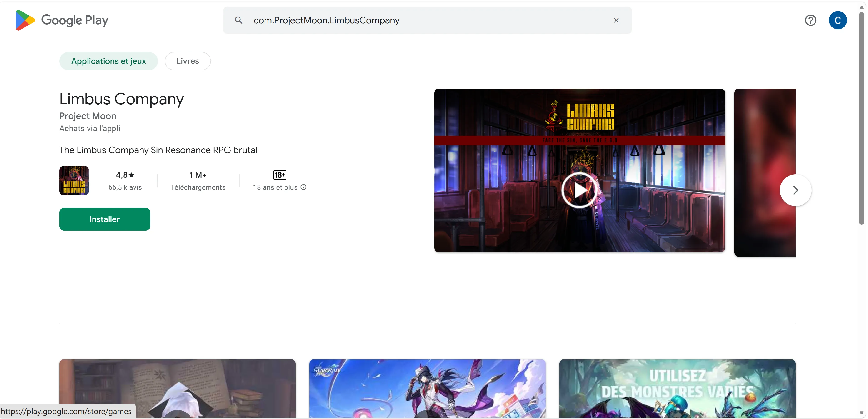868x419 pixels.
Task: Open the account avatar menu
Action: 838,20
